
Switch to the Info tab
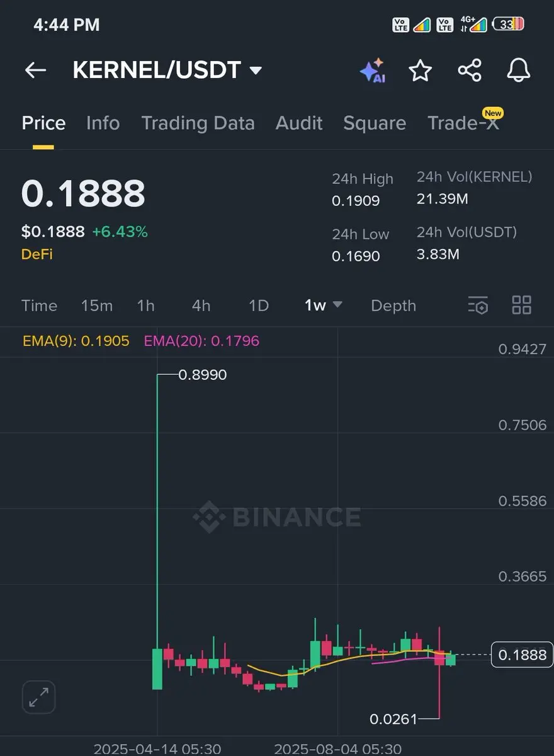[x=103, y=123]
